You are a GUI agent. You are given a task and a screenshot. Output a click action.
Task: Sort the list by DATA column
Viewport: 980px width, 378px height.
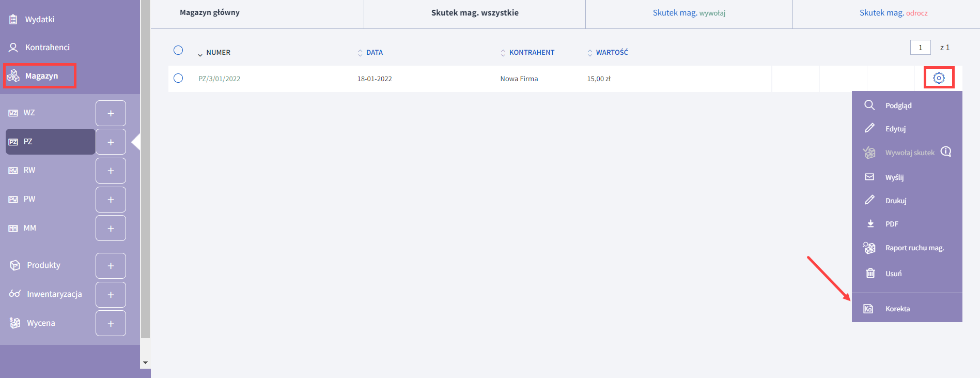[x=374, y=52]
